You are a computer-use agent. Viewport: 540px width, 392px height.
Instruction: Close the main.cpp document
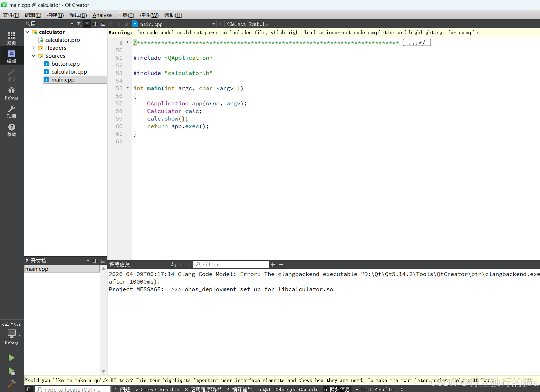click(x=220, y=24)
